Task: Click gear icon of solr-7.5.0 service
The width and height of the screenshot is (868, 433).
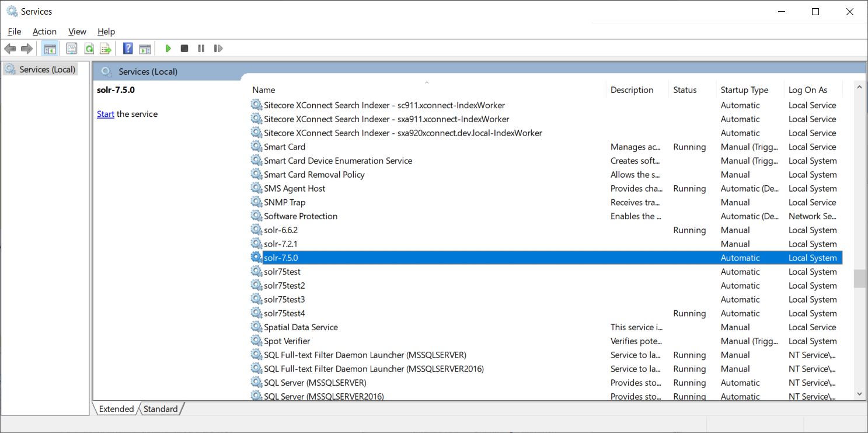Action: [256, 258]
